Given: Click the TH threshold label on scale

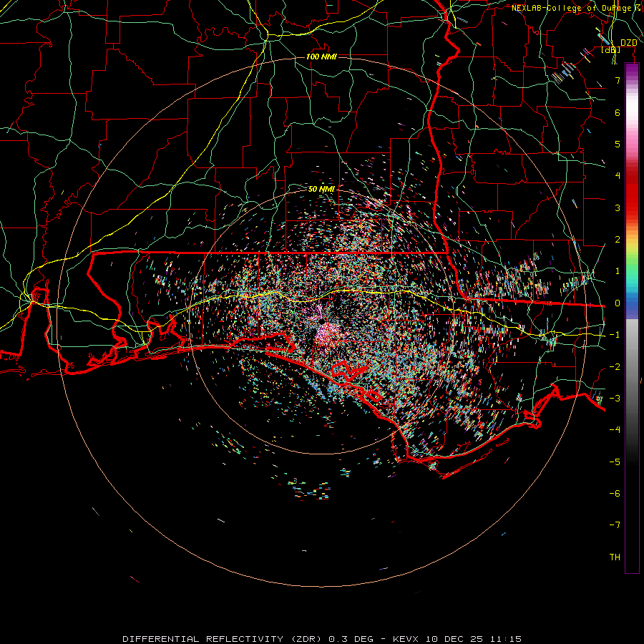Looking at the screenshot, I should pyautogui.click(x=615, y=557).
